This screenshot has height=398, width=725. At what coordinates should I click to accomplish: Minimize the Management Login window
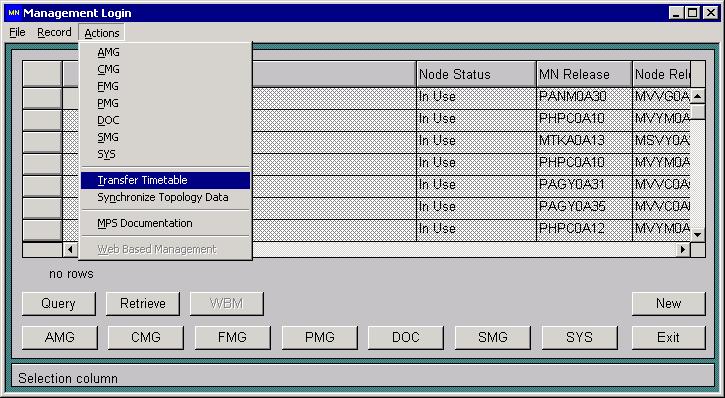click(676, 13)
